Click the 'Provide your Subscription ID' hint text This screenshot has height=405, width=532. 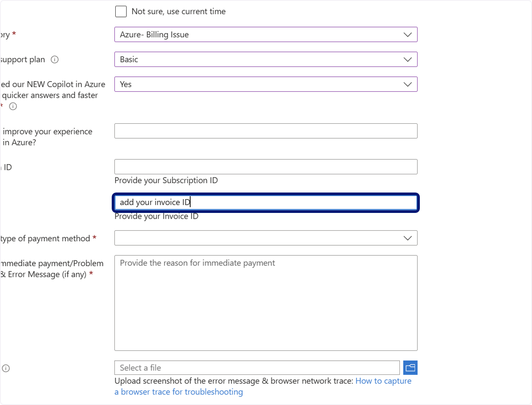[x=166, y=181]
